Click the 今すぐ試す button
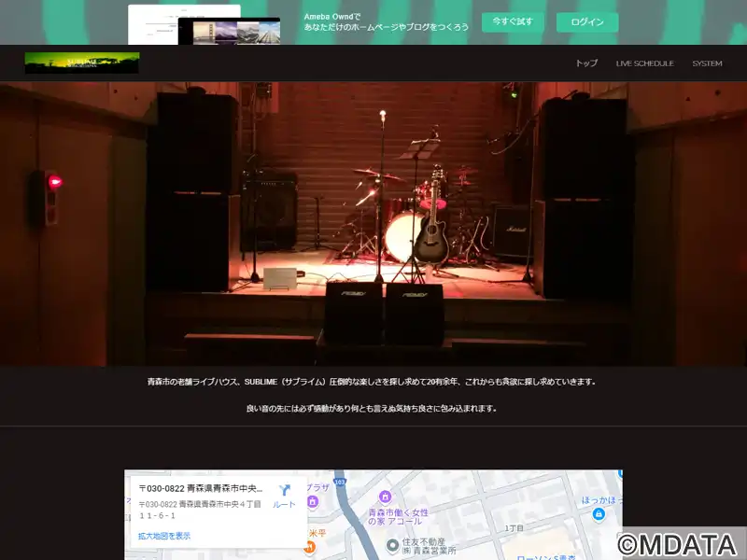Screen dimensions: 747x560 tap(513, 21)
